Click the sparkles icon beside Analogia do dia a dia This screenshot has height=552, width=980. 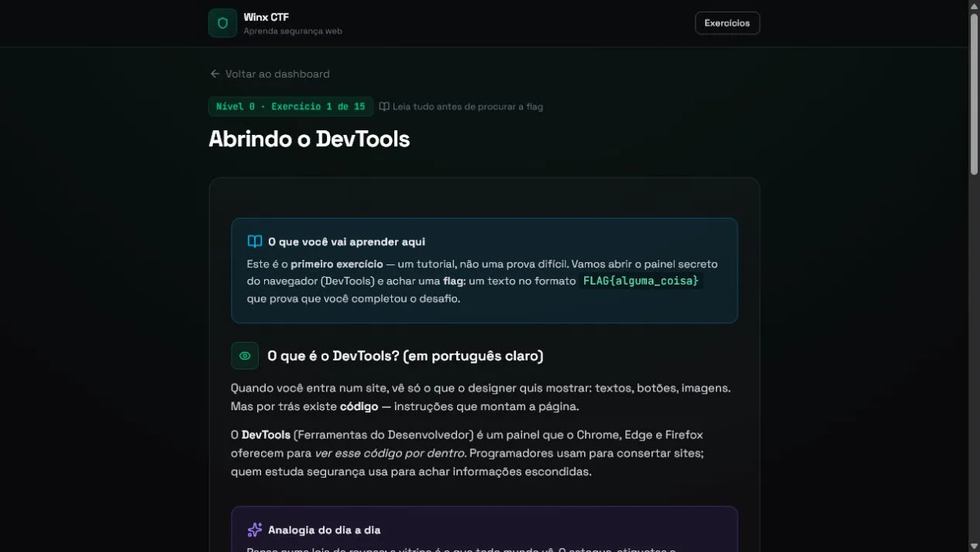click(255, 530)
